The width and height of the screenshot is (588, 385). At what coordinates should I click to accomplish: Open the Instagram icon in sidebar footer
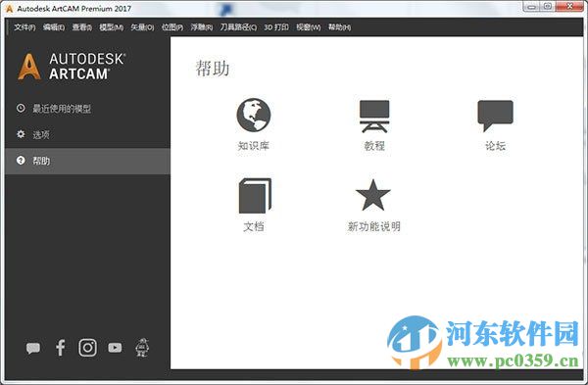(88, 348)
